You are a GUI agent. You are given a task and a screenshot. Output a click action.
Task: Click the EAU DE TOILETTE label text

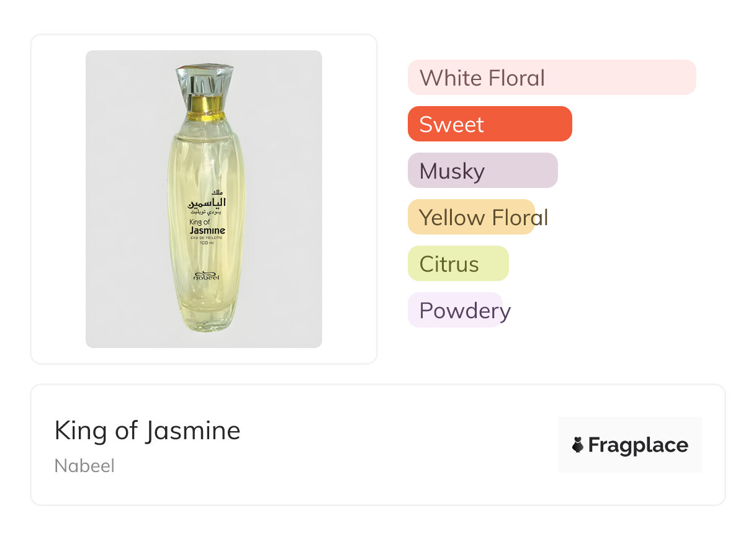click(207, 242)
